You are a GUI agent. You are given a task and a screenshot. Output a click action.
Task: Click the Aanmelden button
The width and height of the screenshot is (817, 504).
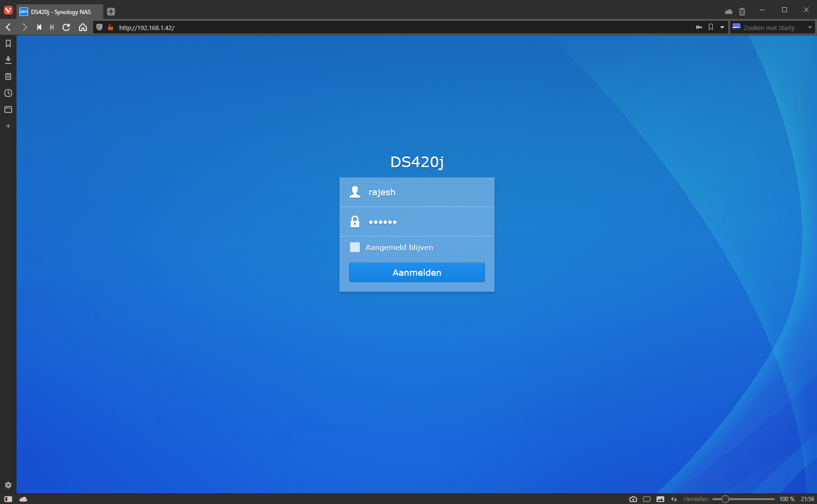[417, 272]
